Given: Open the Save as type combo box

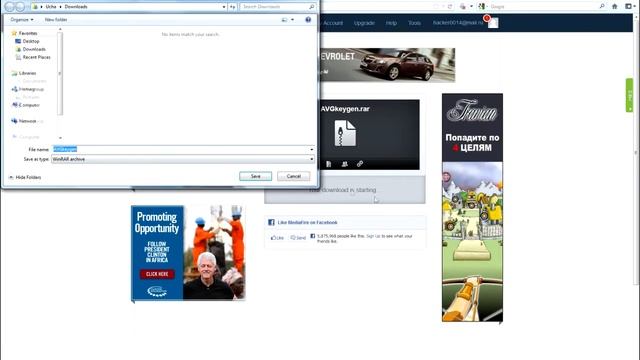Looking at the screenshot, I should tap(183, 159).
